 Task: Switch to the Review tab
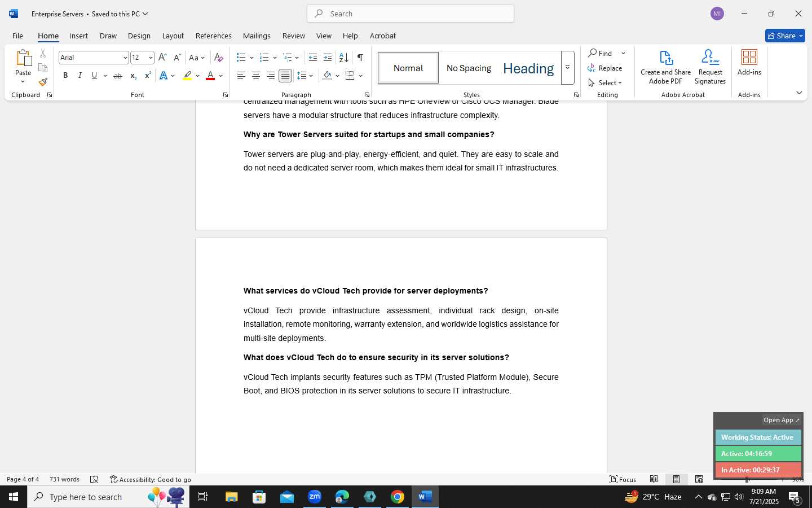pos(293,36)
